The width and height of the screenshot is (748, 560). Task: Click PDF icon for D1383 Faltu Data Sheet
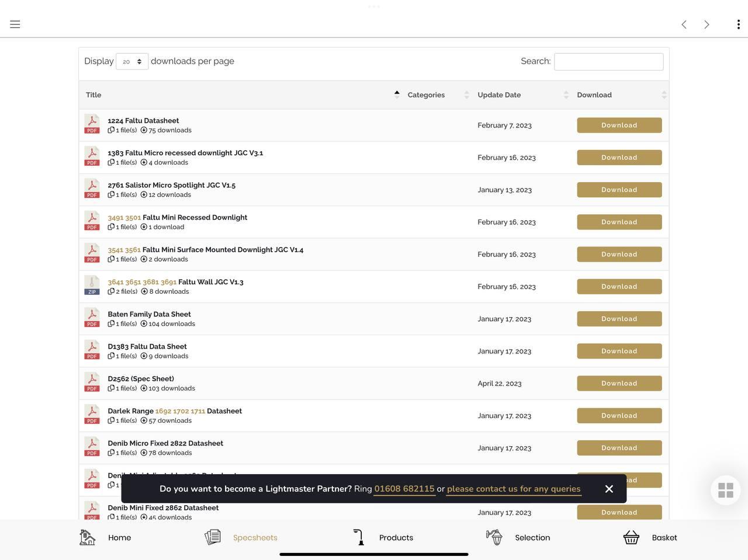pos(92,350)
